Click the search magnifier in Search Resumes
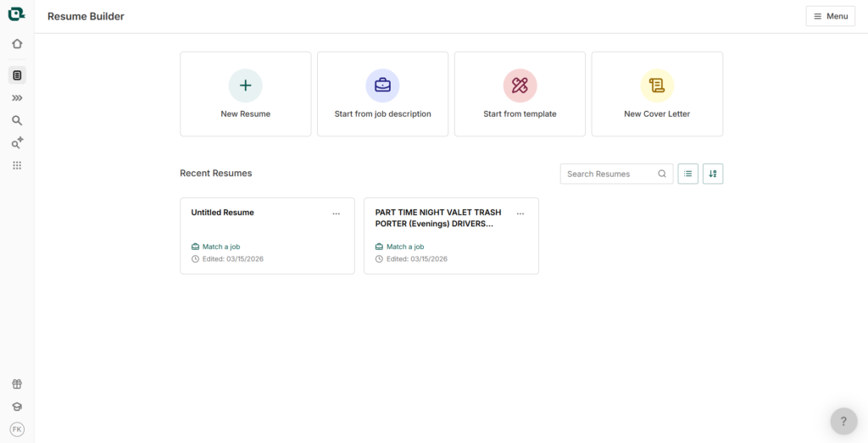Screen dimensions: 868x443 (662, 174)
